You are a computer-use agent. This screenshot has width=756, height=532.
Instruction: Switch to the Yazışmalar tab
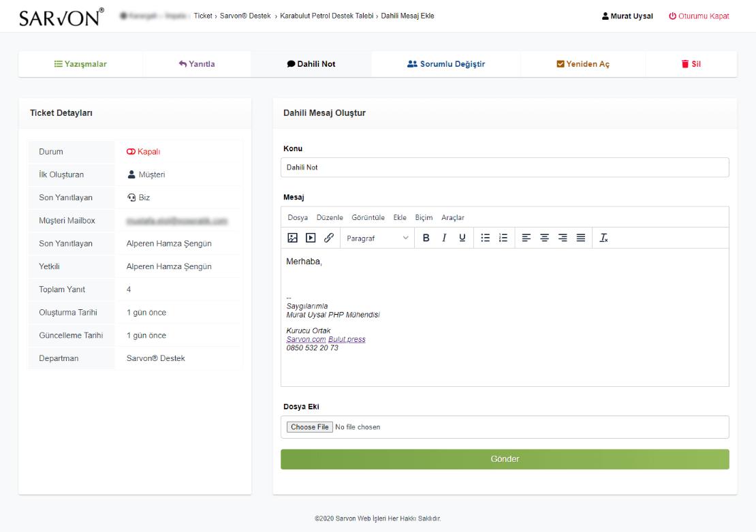click(80, 64)
